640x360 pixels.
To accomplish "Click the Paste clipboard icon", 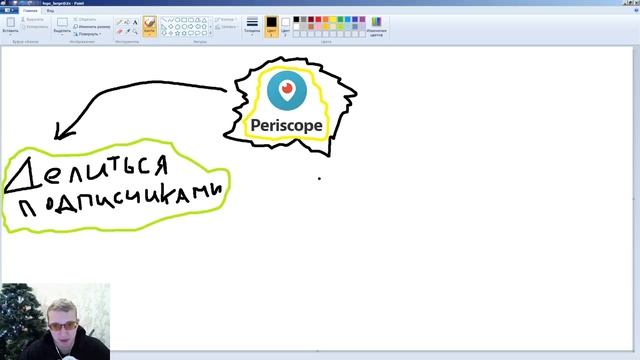I will tap(11, 22).
